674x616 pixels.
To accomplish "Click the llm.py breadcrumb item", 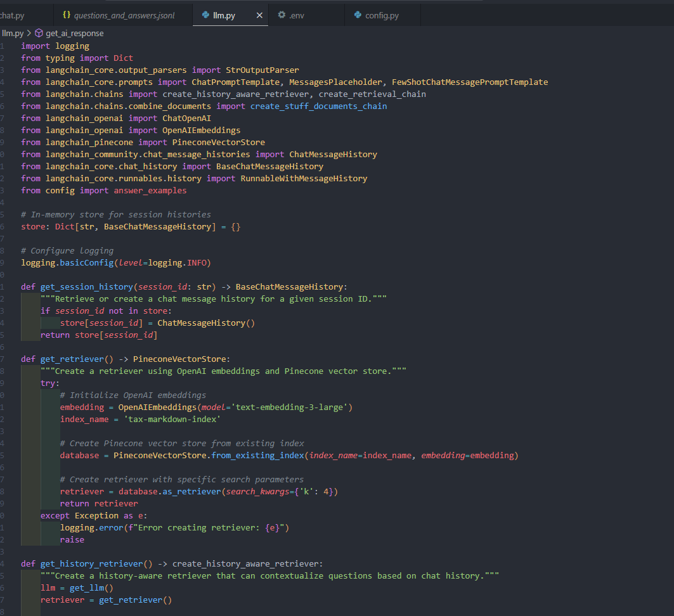I will pyautogui.click(x=13, y=33).
